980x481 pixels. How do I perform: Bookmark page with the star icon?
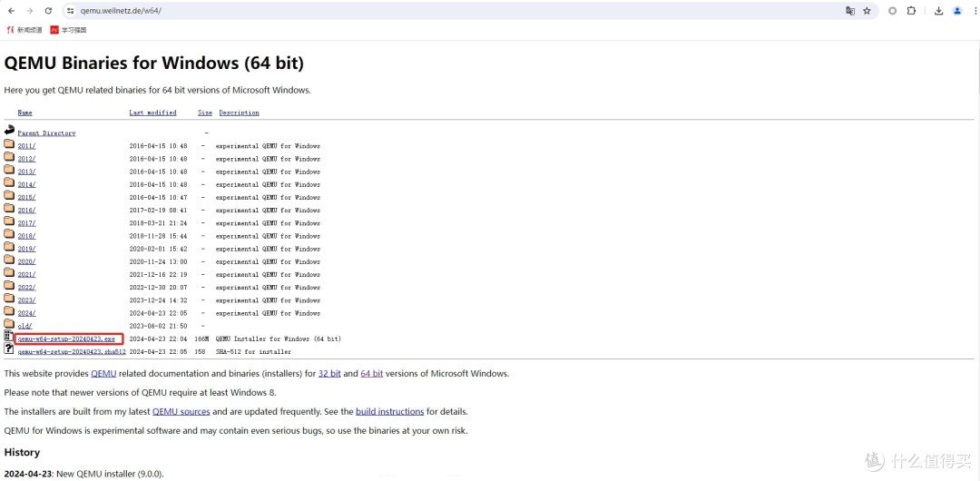pyautogui.click(x=867, y=11)
